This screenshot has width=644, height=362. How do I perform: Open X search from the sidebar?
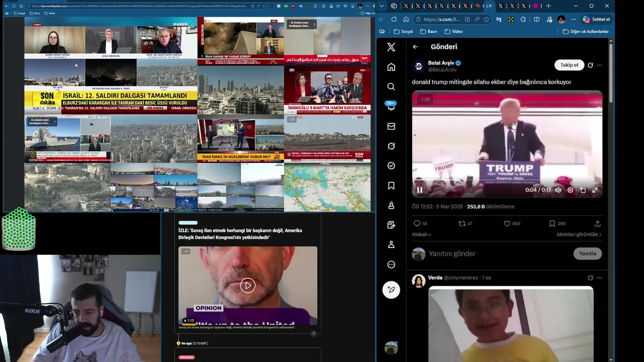[391, 86]
